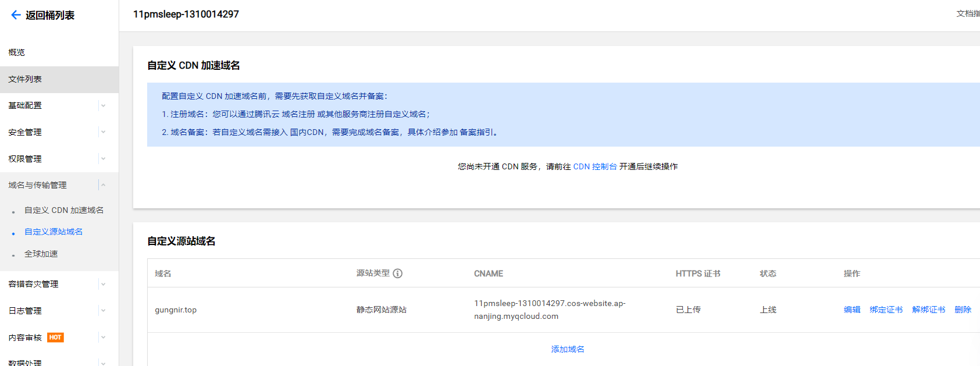The height and width of the screenshot is (366, 980).
Task: Open the 备案指引 link
Action: 476,133
